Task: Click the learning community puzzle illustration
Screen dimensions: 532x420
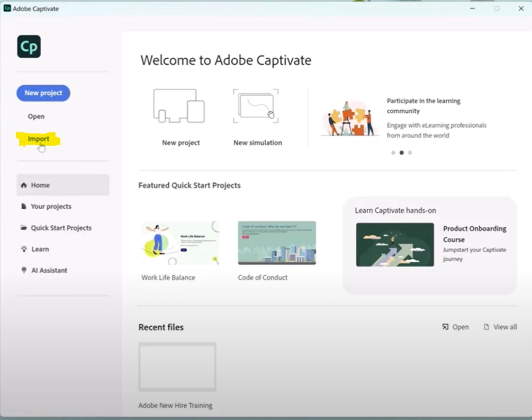Action: (x=350, y=118)
